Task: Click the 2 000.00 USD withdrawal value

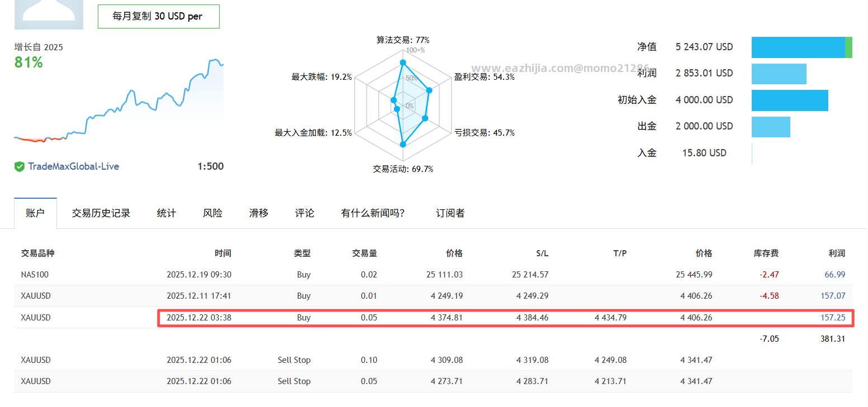Action: [704, 126]
